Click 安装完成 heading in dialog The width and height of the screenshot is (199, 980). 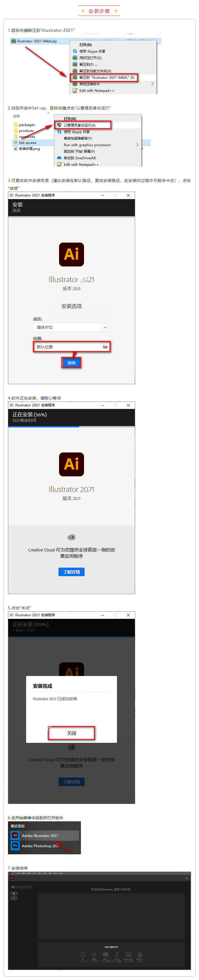pos(43,686)
